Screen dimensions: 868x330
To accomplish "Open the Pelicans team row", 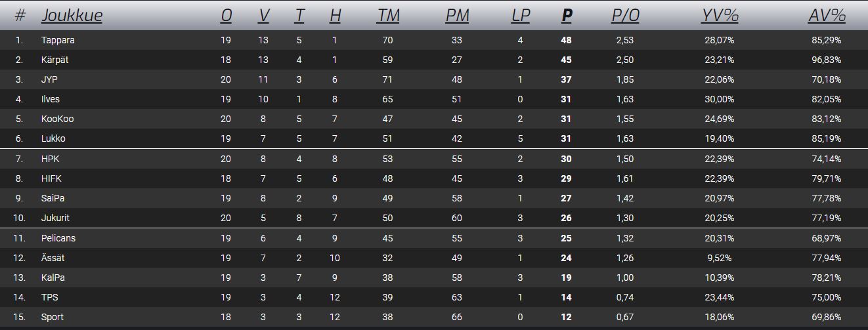I will (434, 238).
